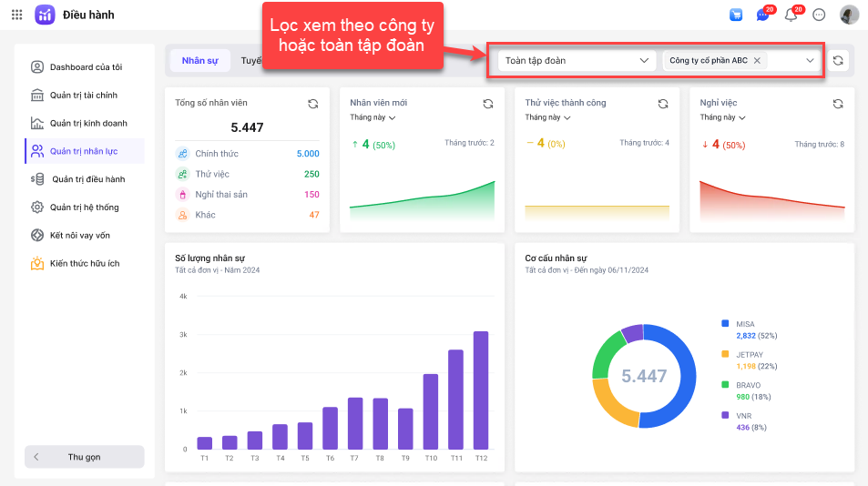This screenshot has width=868, height=486.
Task: Remove Công ty cổ phần ABC tag
Action: (x=757, y=60)
